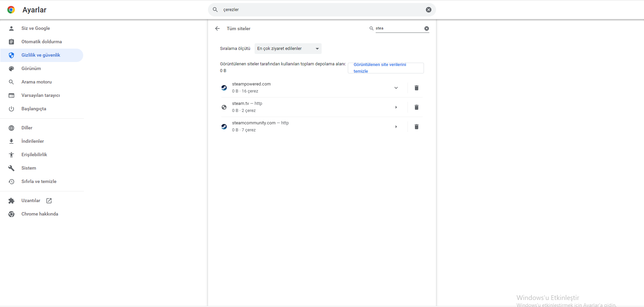Click the power icon for Başlangıçta
Viewport: 644px width, 307px height.
coord(11,109)
